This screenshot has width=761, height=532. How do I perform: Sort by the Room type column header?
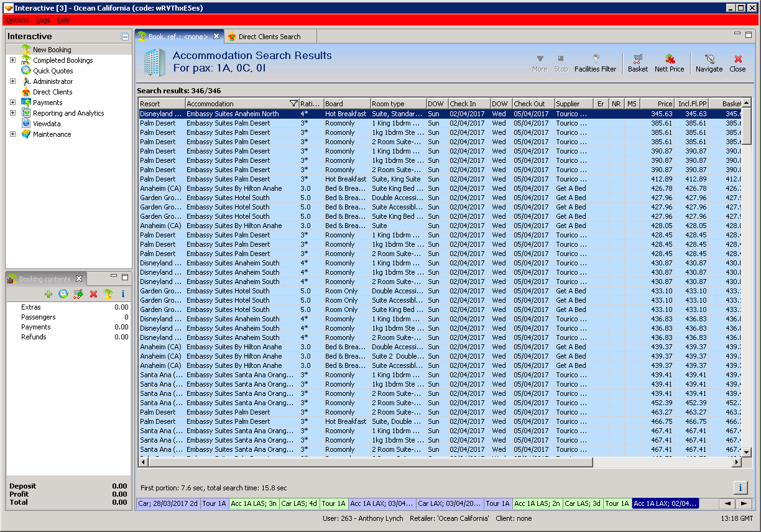point(399,104)
